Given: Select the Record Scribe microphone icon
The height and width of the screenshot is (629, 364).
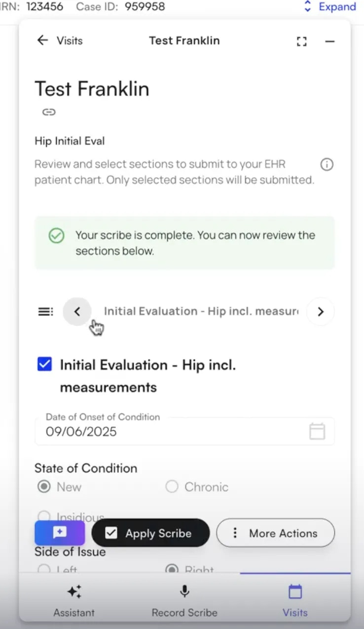Looking at the screenshot, I should [x=184, y=591].
